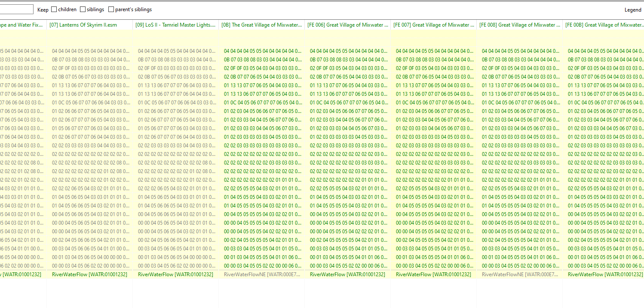The image size is (644, 308).
Task: Select the [FE 00B] Great Village column header
Action: point(604,25)
